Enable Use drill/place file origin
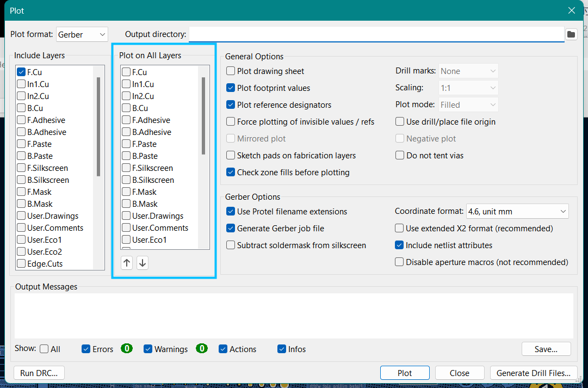The image size is (588, 388). (x=400, y=121)
